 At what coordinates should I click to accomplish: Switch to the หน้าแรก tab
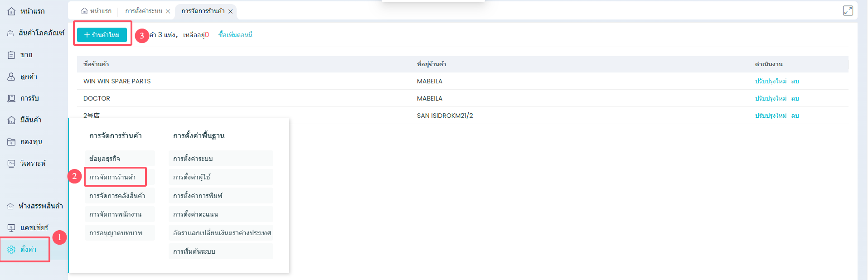point(96,11)
